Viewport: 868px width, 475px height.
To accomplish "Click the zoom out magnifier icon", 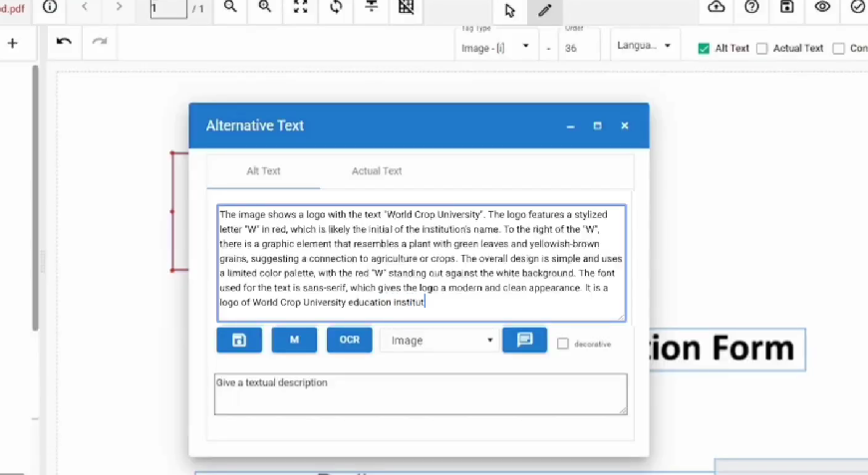I will coord(230,7).
